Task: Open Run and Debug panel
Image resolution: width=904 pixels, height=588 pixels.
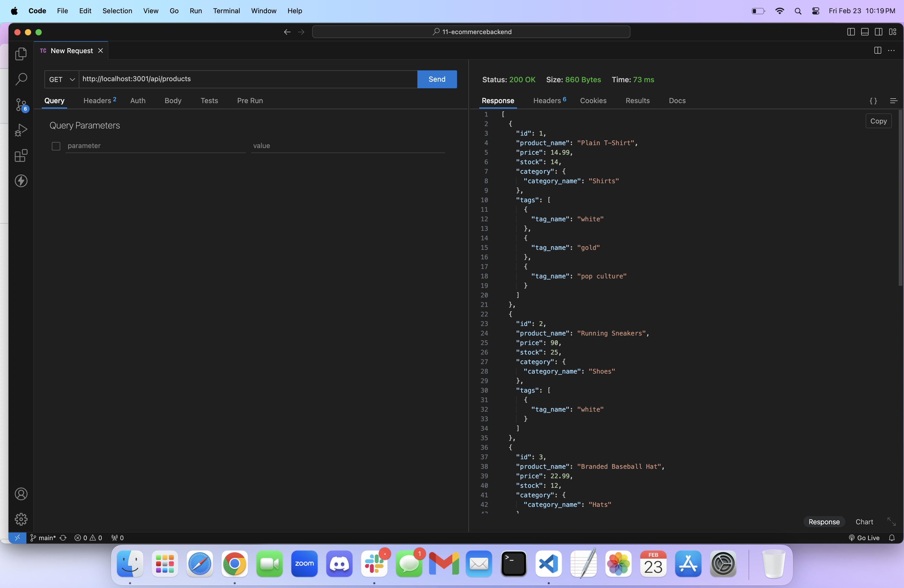Action: 21,130
